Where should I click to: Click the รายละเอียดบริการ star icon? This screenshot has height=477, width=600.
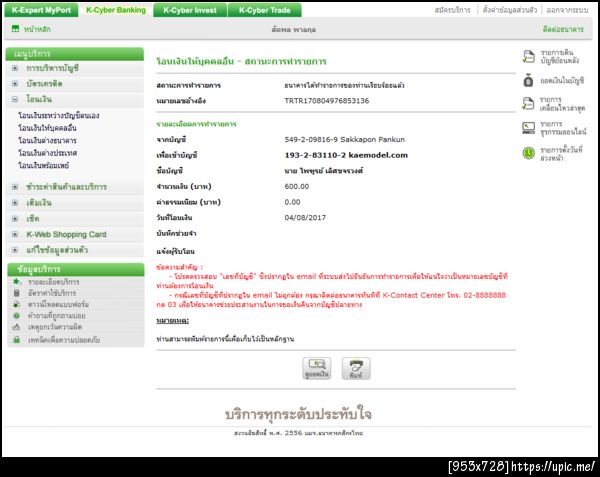(x=17, y=282)
